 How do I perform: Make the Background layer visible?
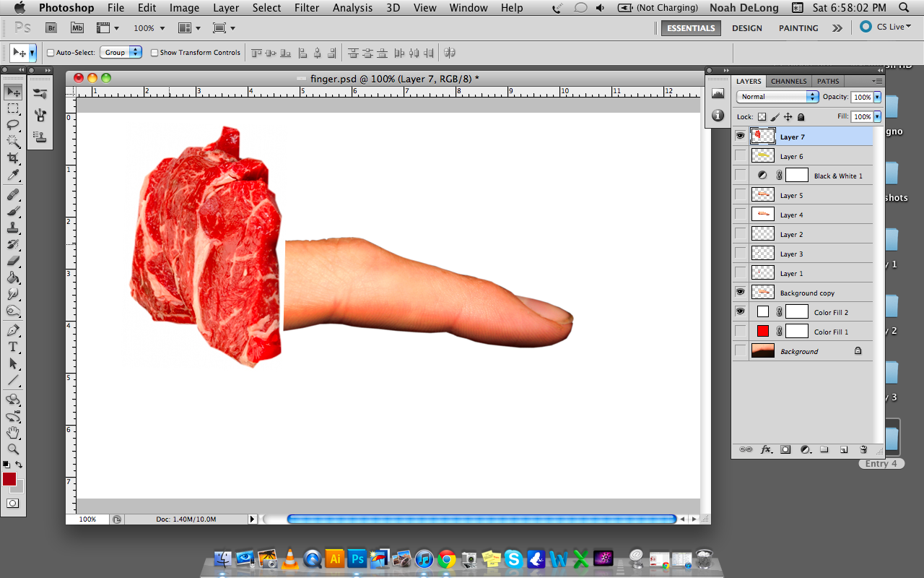pos(740,350)
